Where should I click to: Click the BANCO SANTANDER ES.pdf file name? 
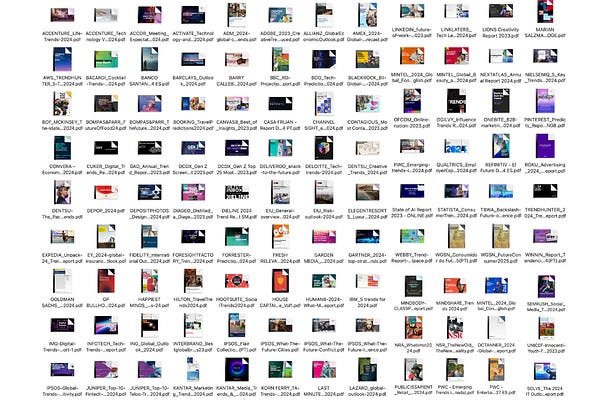150,81
